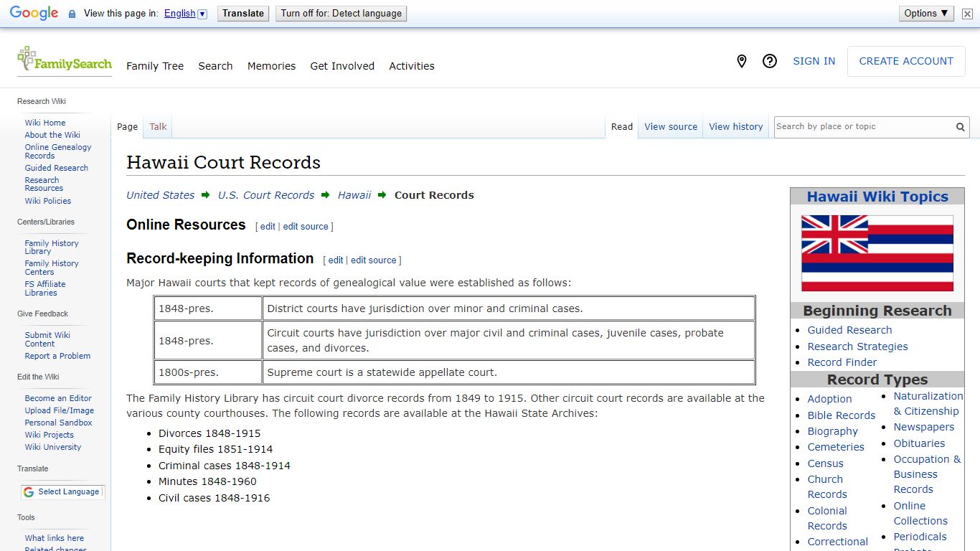Open the Activities menu
This screenshot has height=551, width=980.
[x=412, y=66]
